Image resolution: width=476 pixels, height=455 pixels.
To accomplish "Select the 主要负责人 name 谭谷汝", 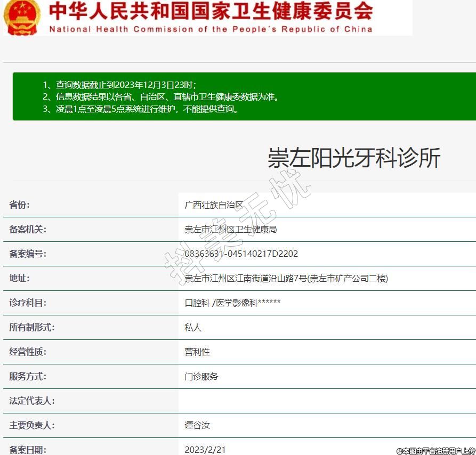I will point(197,426).
